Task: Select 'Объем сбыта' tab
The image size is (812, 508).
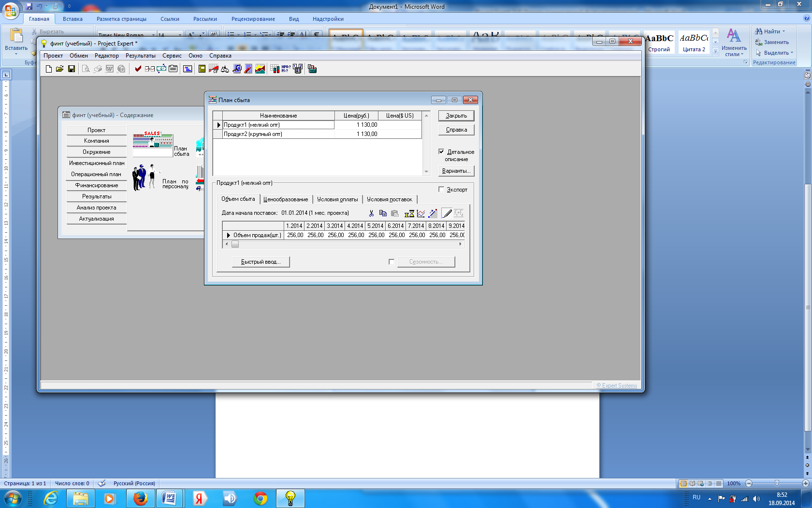Action: pyautogui.click(x=238, y=199)
